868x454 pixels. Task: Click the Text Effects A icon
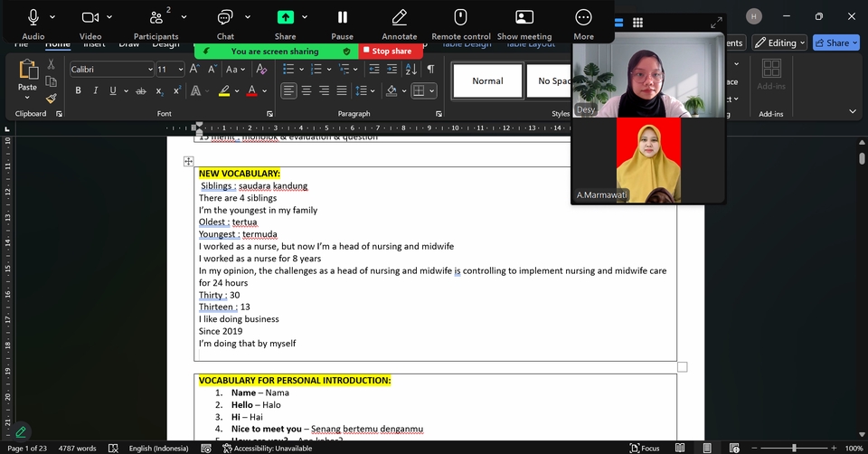coord(195,90)
